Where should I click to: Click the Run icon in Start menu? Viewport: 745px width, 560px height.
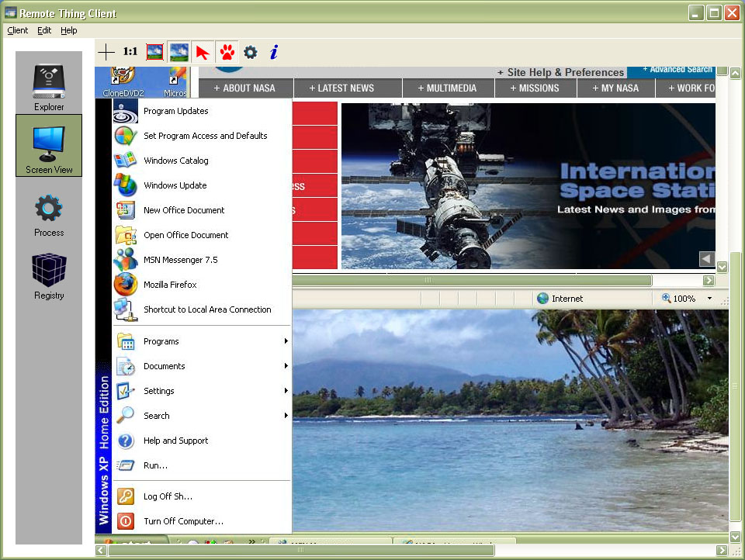pos(126,465)
